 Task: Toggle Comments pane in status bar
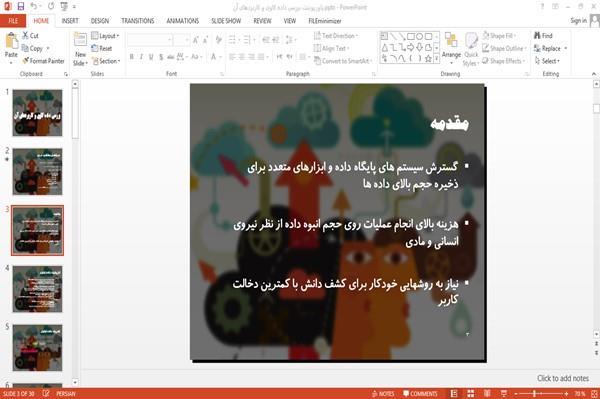[420, 394]
